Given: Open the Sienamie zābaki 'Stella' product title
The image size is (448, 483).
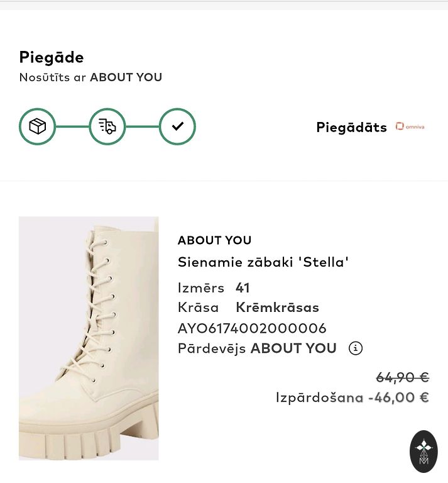Looking at the screenshot, I should 263,262.
